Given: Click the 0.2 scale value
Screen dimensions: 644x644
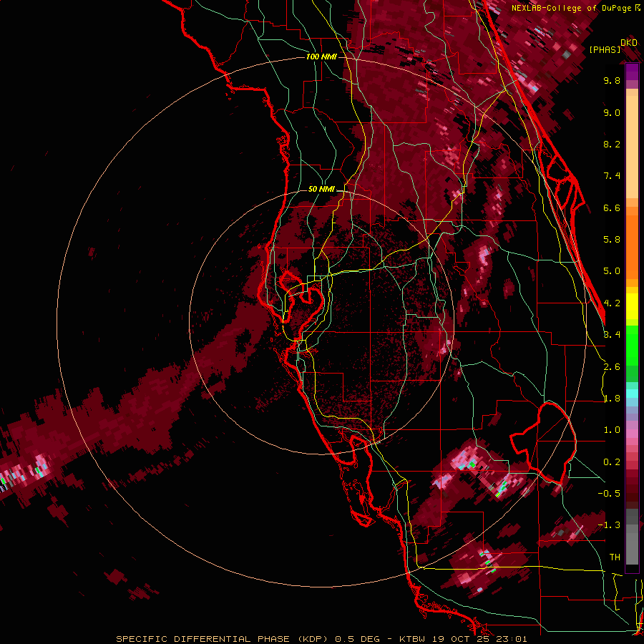Looking at the screenshot, I should coord(612,462).
